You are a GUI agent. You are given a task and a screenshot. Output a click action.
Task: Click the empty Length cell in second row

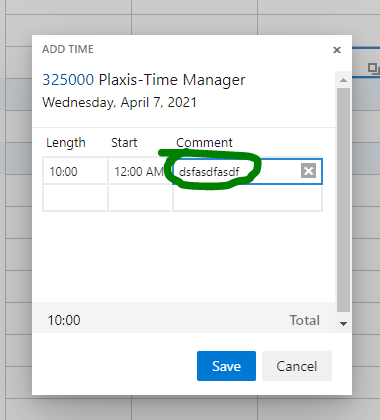click(74, 198)
